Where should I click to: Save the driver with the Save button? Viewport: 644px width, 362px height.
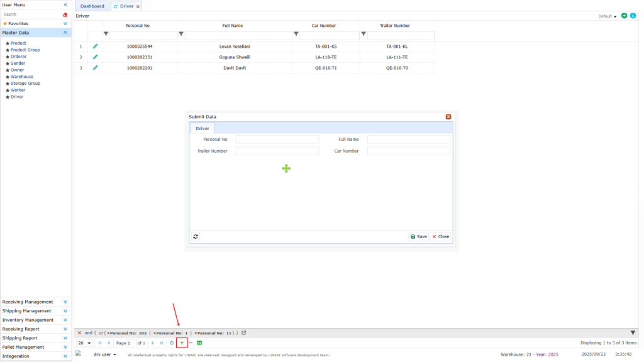(x=418, y=236)
